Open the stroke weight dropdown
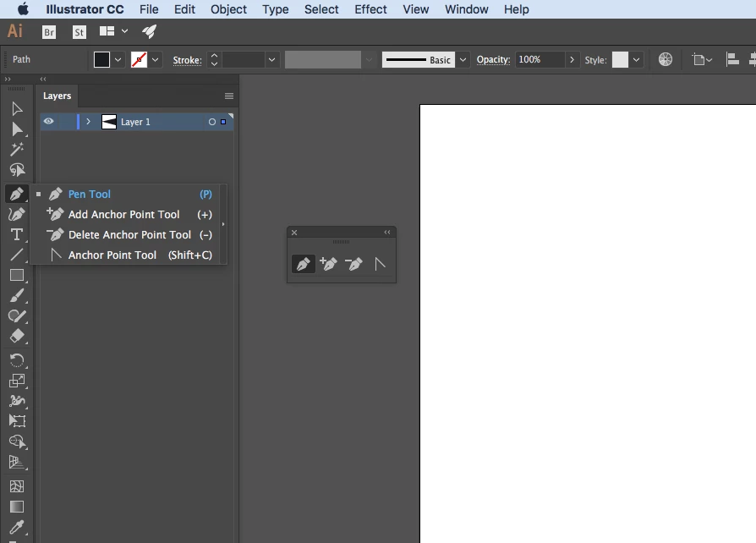Screen dimensions: 756x543 pyautogui.click(x=272, y=60)
